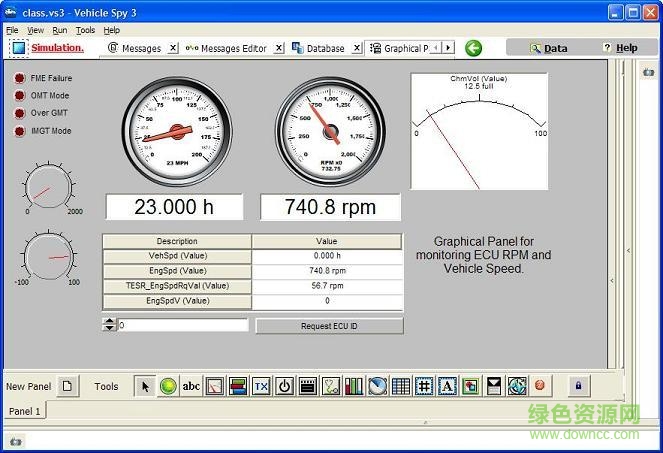This screenshot has height=453, width=663.
Task: Select the grid table tool
Action: point(400,386)
